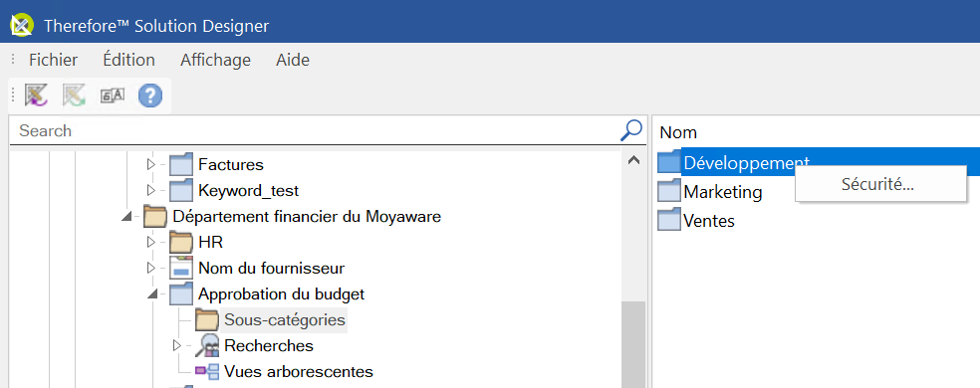Select the Keyword_test tree item label

pos(249,190)
